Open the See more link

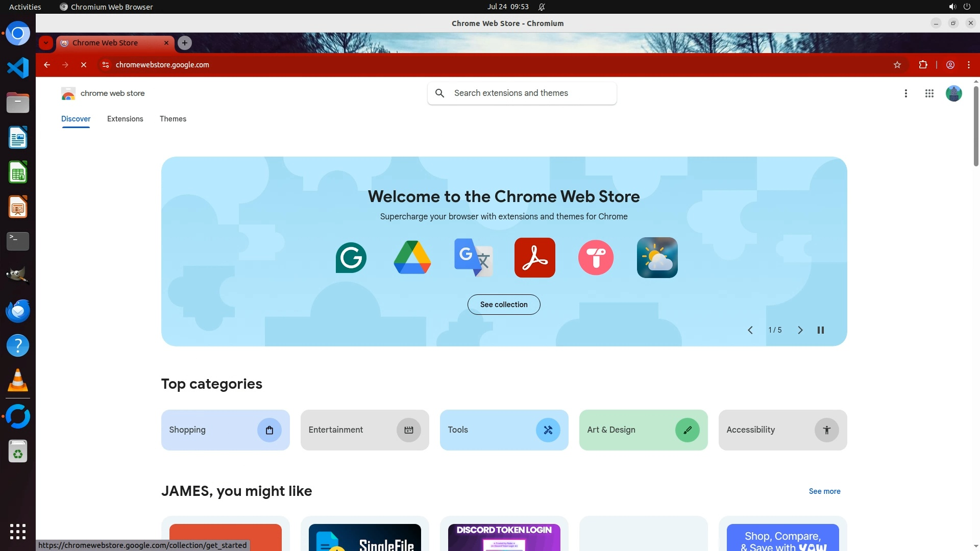(824, 491)
